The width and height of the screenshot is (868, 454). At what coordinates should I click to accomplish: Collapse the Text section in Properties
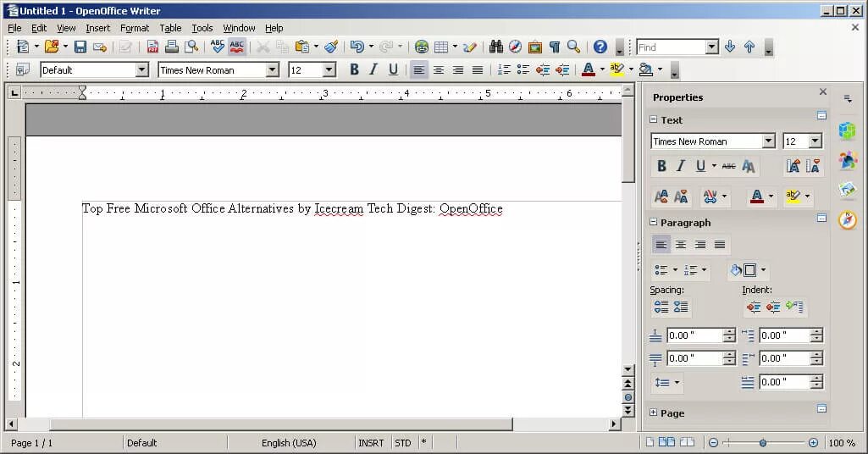(x=653, y=119)
